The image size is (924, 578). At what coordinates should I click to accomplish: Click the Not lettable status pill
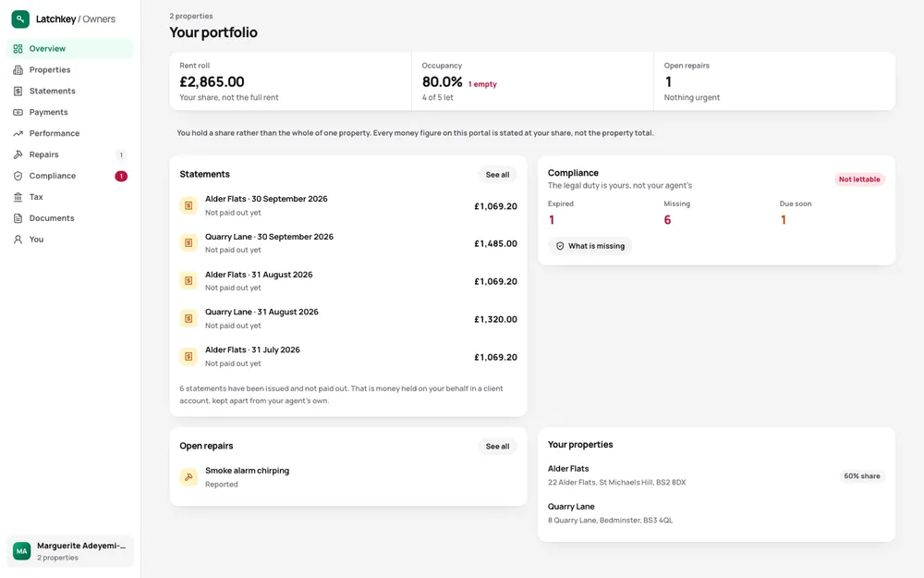pos(859,179)
